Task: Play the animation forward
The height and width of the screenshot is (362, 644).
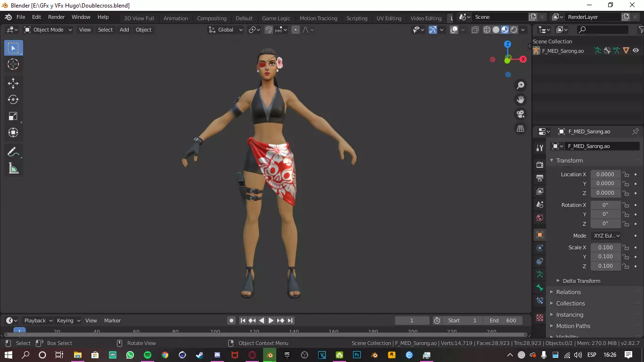Action: pyautogui.click(x=271, y=321)
